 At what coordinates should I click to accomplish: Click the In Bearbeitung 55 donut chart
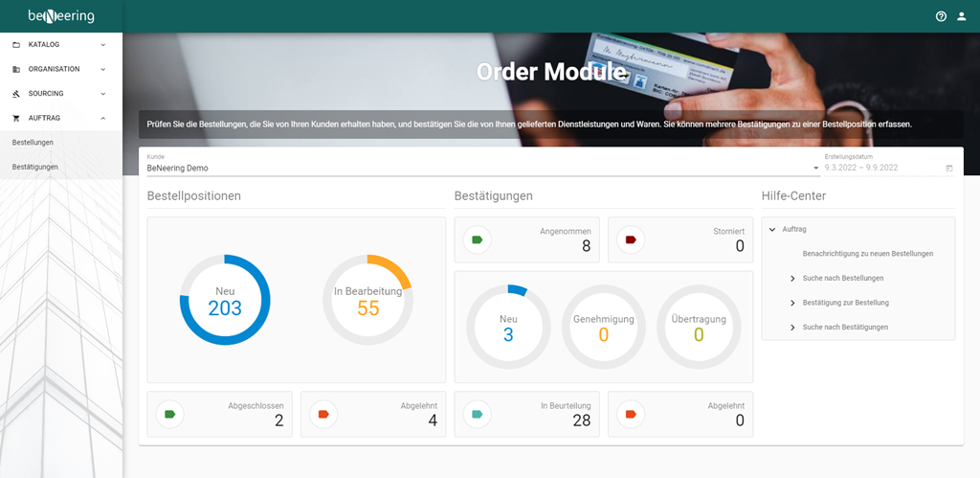[x=367, y=300]
